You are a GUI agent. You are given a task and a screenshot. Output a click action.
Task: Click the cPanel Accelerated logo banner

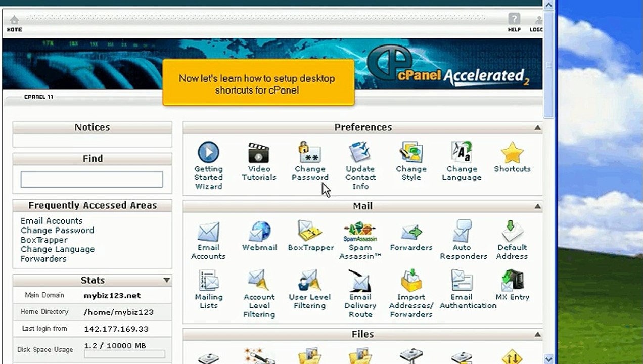click(447, 67)
